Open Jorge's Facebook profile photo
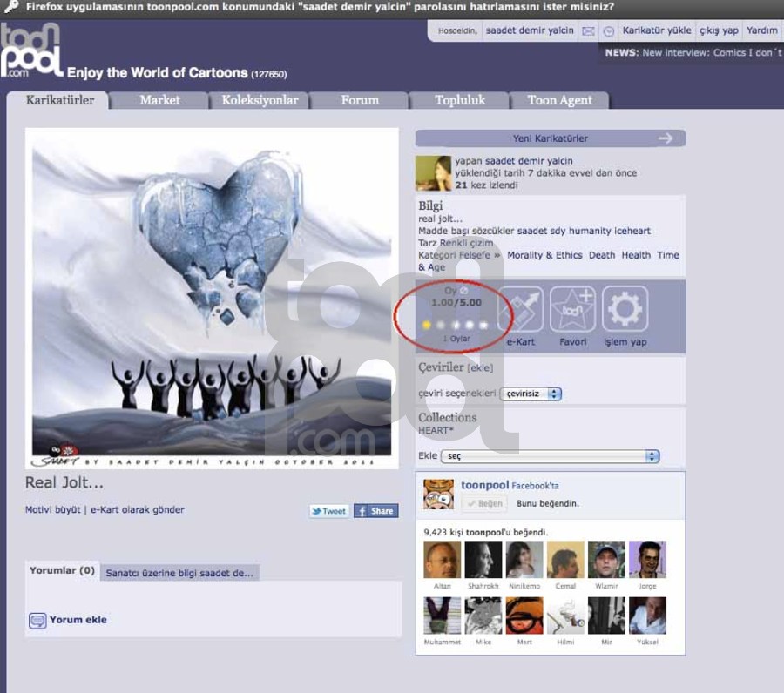 pyautogui.click(x=647, y=560)
